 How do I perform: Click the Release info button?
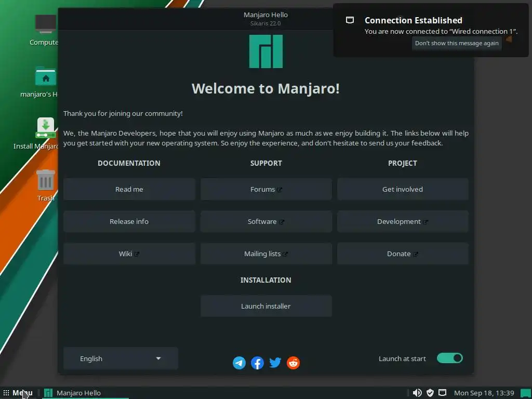129,221
